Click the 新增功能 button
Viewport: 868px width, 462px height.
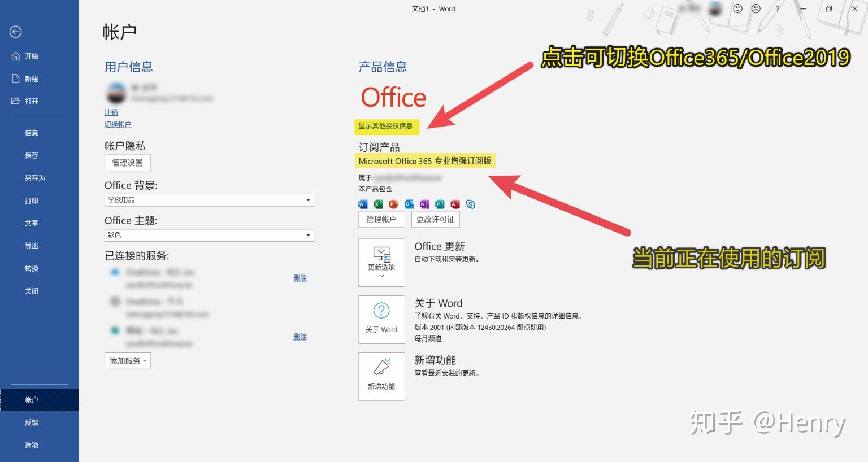coord(381,377)
